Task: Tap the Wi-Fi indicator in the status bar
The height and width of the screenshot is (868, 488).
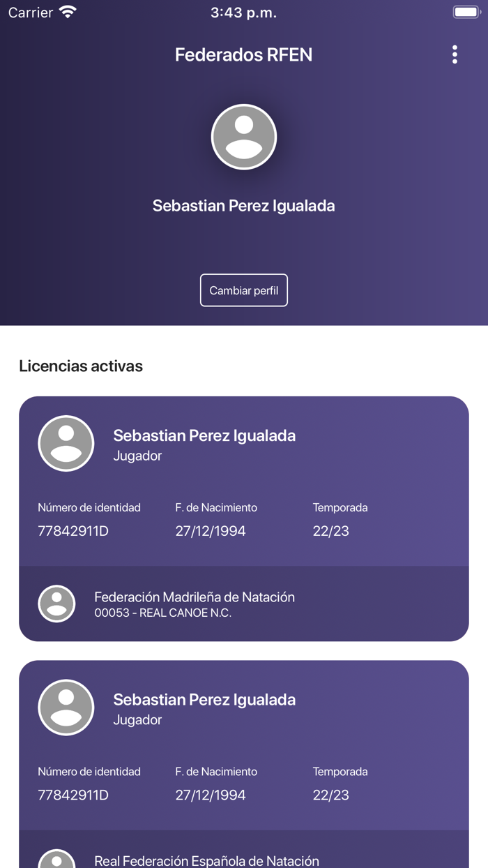Action: point(67,11)
